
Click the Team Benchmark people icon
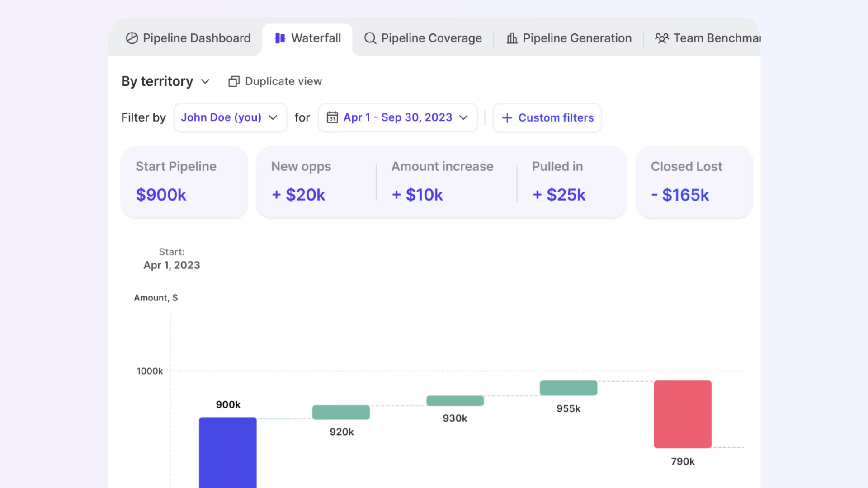tap(661, 38)
